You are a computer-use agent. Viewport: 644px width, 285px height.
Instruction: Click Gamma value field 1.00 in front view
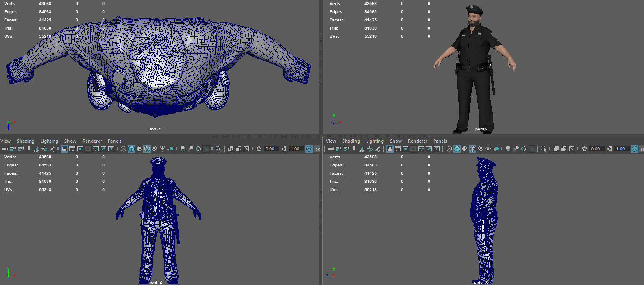[296, 149]
